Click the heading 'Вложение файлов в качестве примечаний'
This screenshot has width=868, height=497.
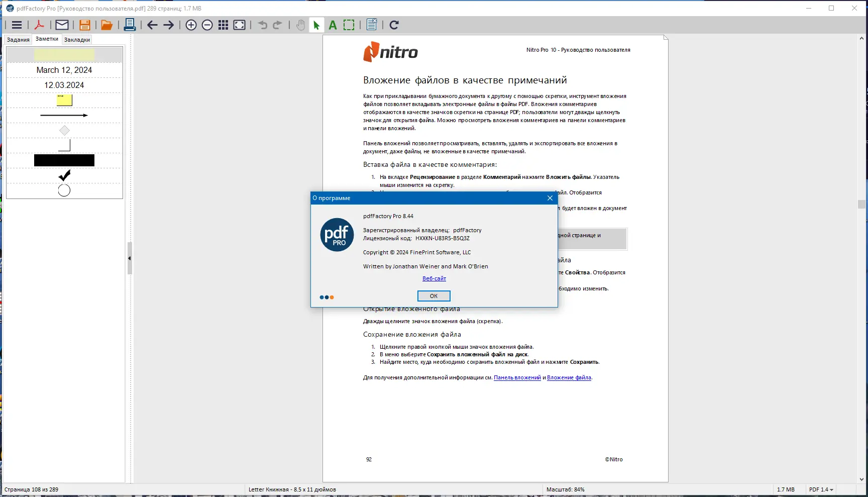(465, 80)
